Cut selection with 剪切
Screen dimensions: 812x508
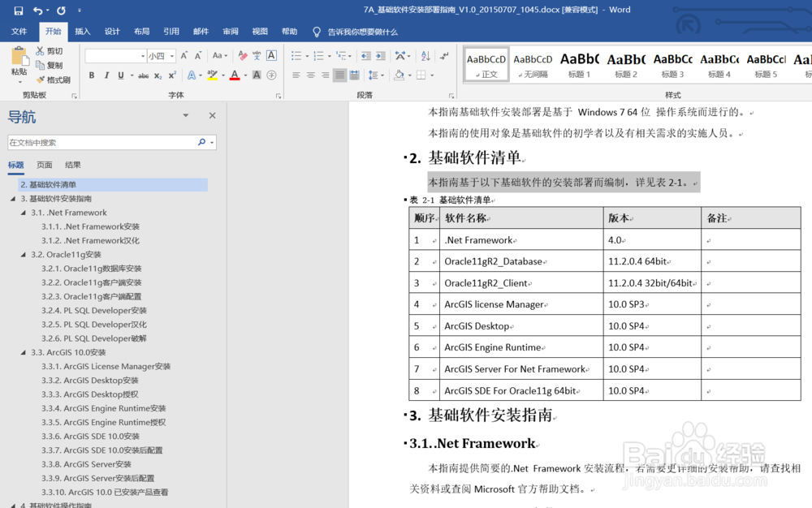tap(50, 50)
